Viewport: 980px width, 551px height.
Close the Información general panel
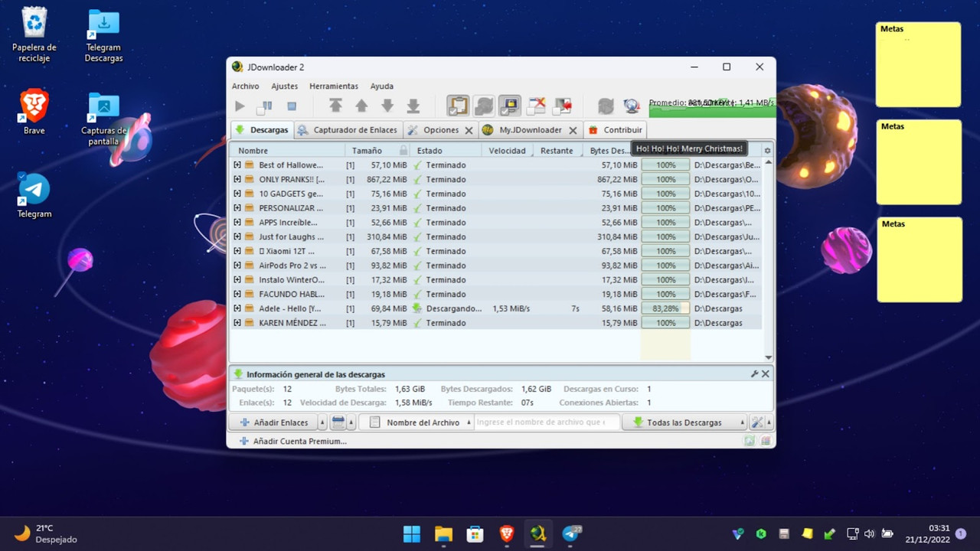(766, 374)
